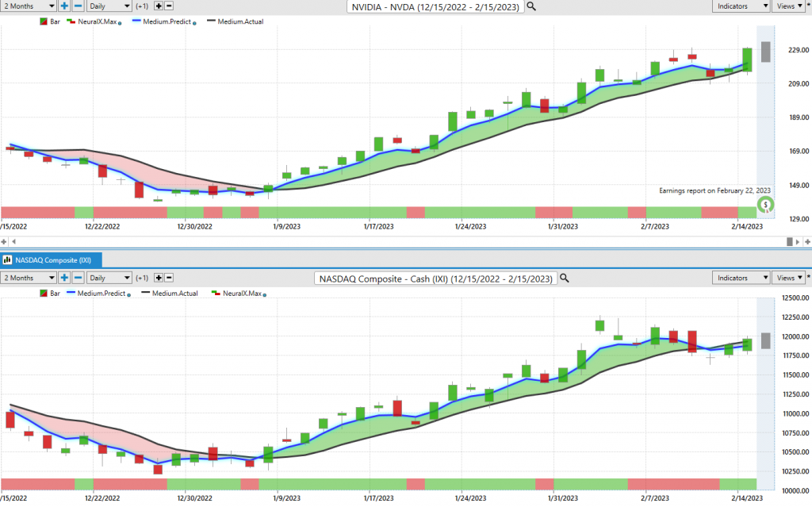
Task: Click the black plus forecast increment on NVDA chart
Action: click(159, 6)
